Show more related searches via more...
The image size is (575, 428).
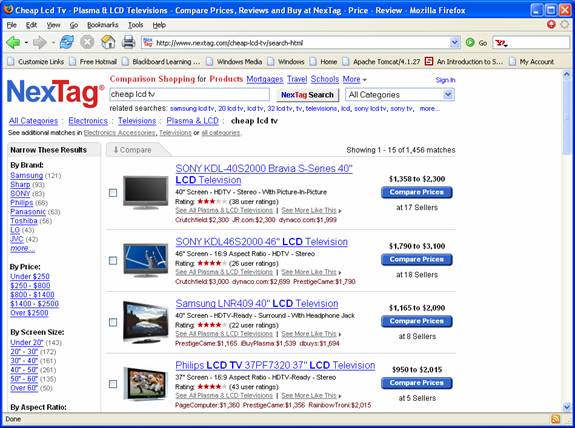(x=429, y=109)
